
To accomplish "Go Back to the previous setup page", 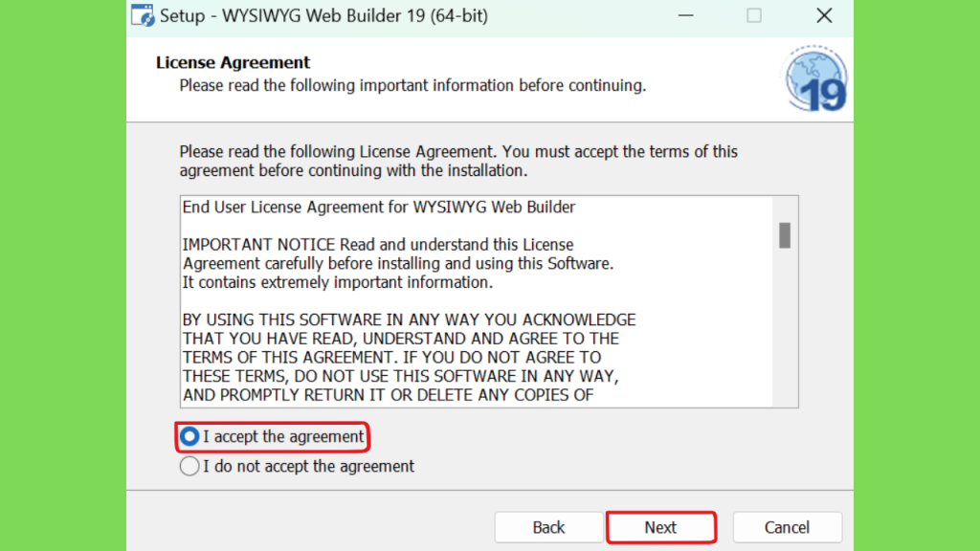I will [x=548, y=527].
